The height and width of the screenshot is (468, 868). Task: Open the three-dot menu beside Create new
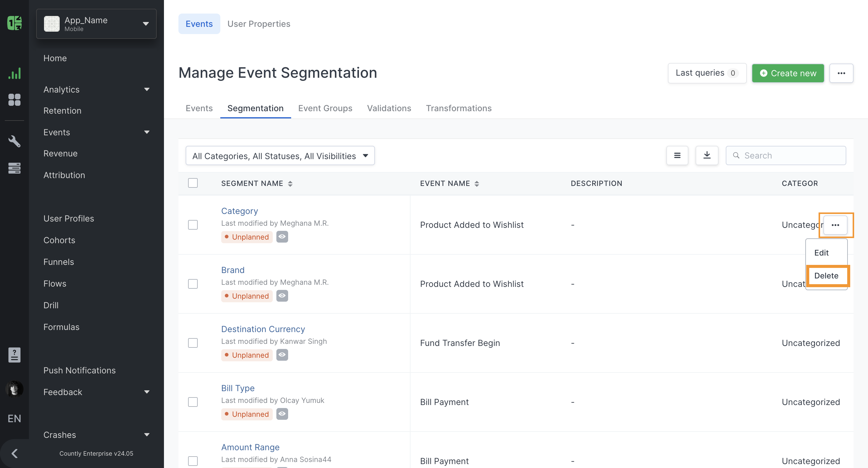[841, 73]
